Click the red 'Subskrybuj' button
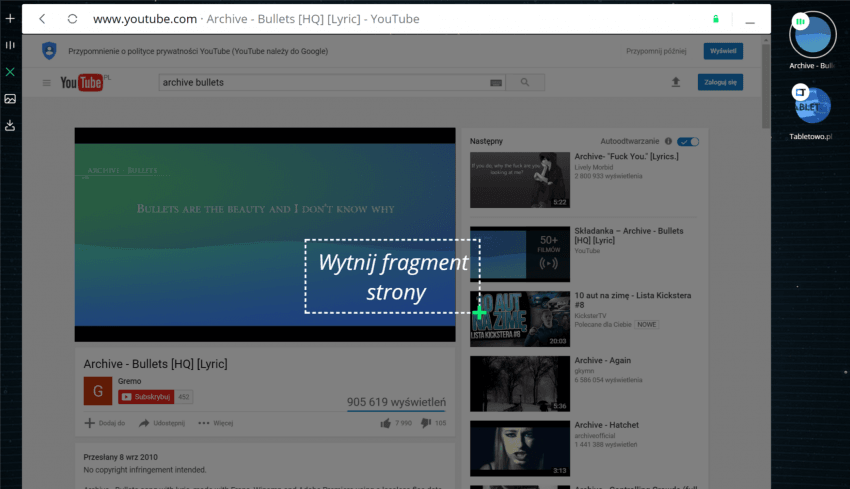 pyautogui.click(x=146, y=397)
